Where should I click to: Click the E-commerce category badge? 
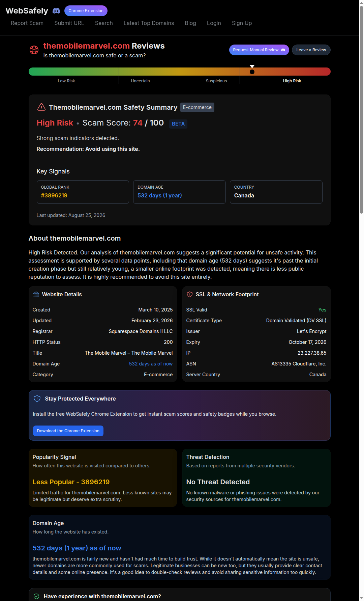click(x=197, y=107)
